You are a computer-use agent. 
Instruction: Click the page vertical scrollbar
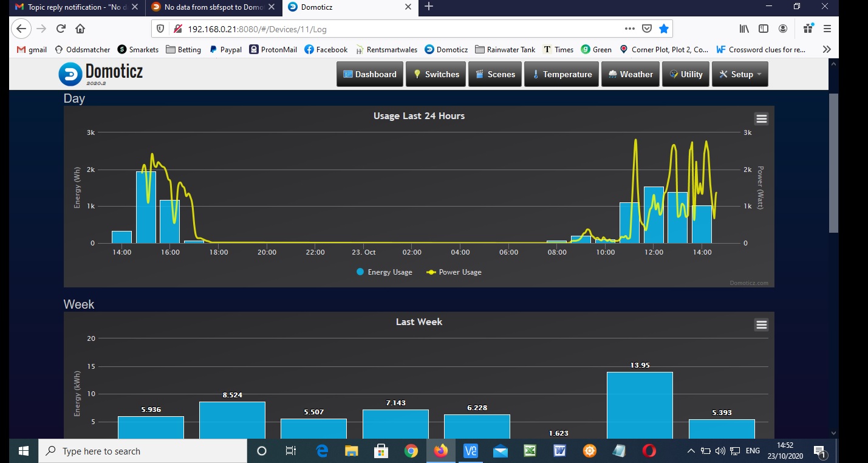pyautogui.click(x=833, y=163)
